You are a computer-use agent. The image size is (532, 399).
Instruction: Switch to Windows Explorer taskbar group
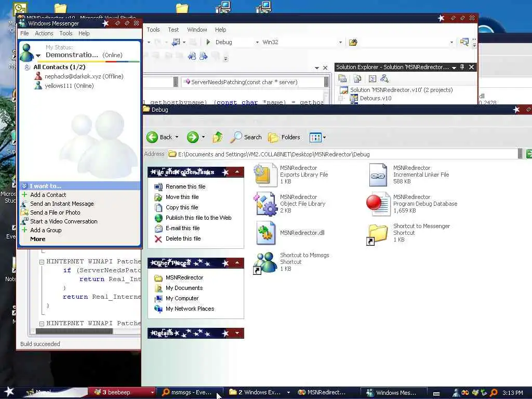(259, 392)
